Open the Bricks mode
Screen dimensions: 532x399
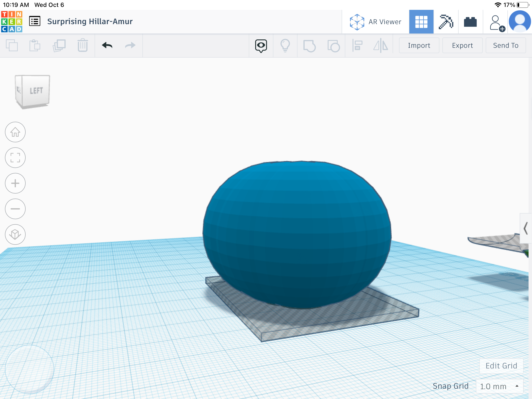tap(470, 22)
